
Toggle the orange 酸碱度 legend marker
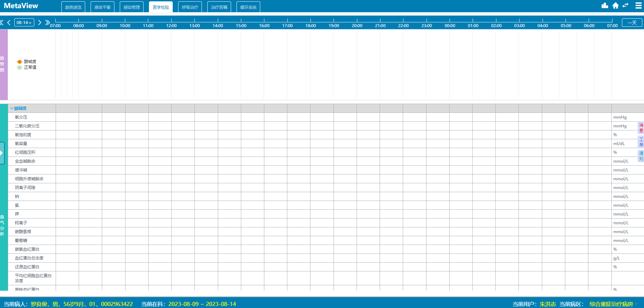tap(19, 62)
